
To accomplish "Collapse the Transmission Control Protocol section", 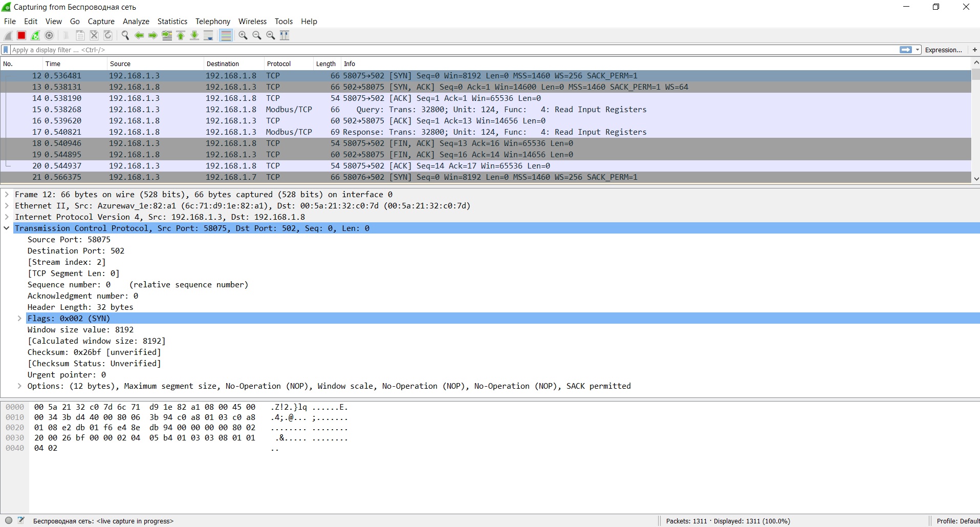I will [x=7, y=228].
